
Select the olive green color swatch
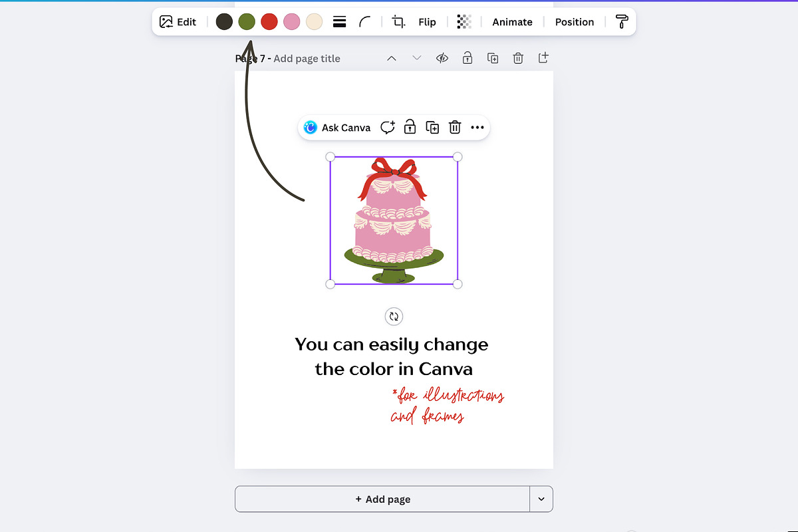coord(247,22)
